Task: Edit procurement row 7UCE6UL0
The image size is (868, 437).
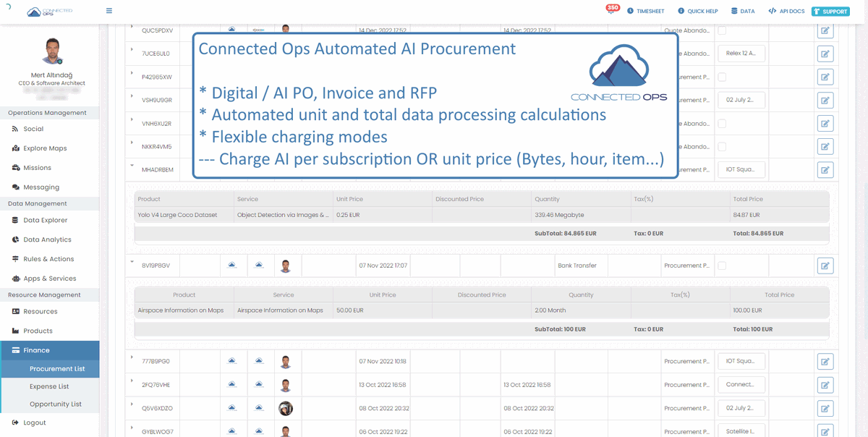Action: 825,54
